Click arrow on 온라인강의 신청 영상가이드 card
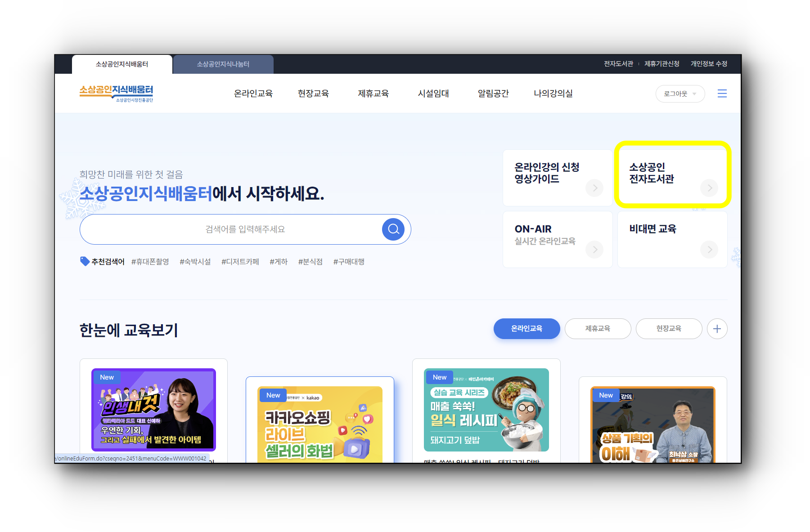Screen dimensions: 810x532 pyautogui.click(x=594, y=188)
